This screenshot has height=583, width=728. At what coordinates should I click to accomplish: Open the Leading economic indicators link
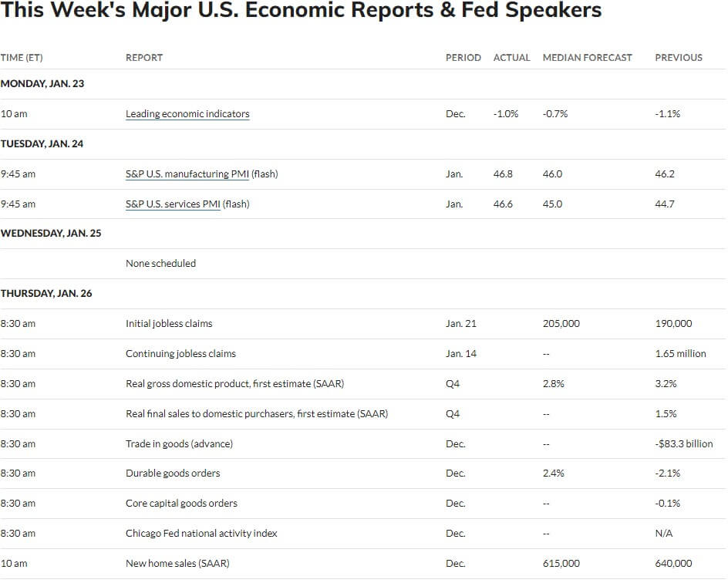click(x=187, y=113)
